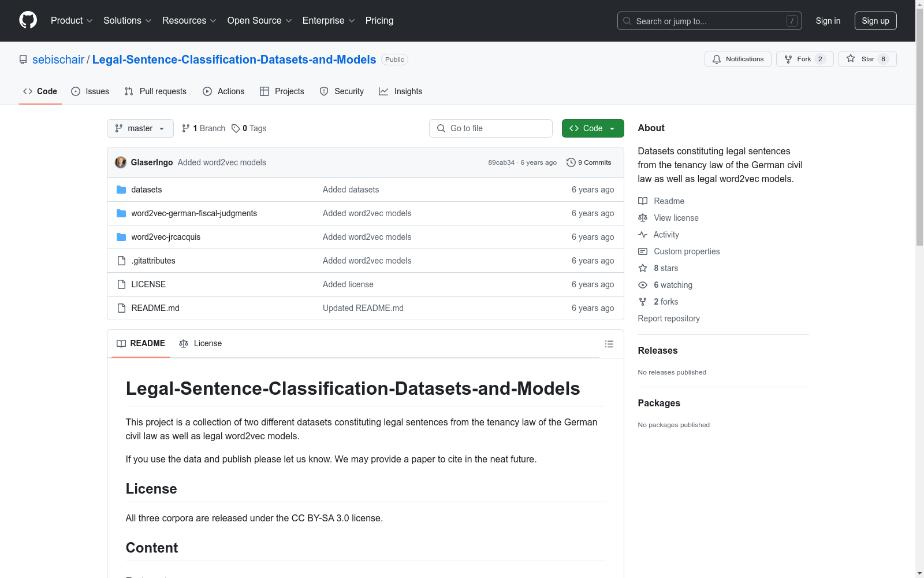Viewport: 924px width, 578px height.
Task: Open the Legal-Sentence-Classification-Datasets-and-Models repository link
Action: pyautogui.click(x=234, y=60)
